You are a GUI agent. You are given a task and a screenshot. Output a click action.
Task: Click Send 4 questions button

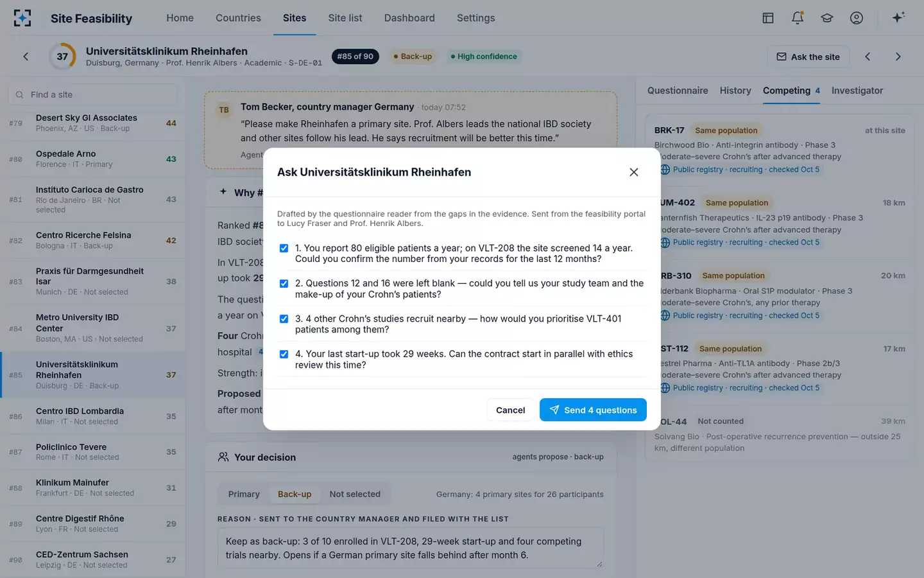pyautogui.click(x=593, y=410)
